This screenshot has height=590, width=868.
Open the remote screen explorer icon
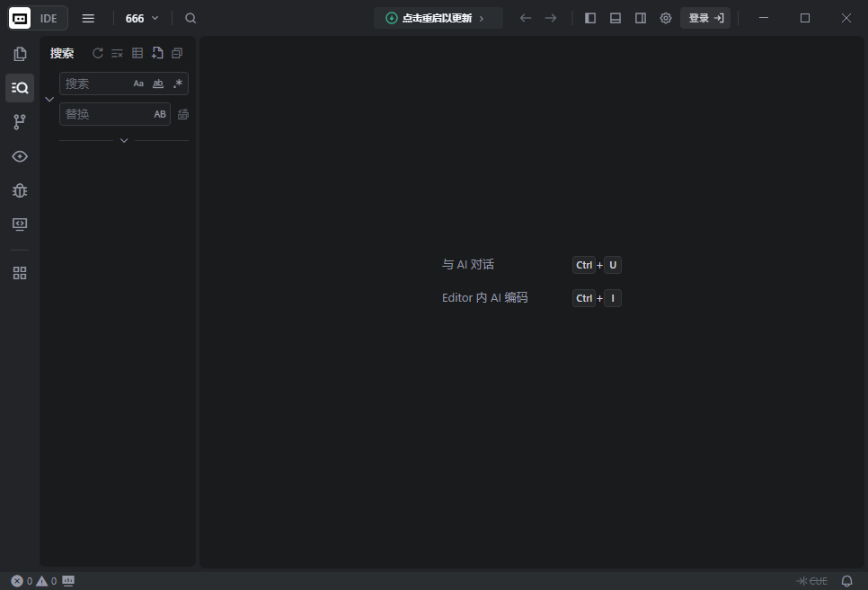pos(20,225)
